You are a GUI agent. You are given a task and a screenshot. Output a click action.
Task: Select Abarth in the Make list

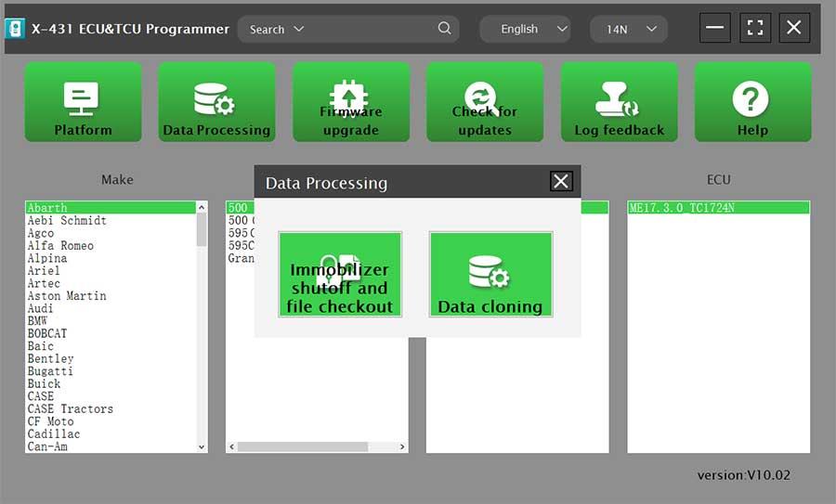tap(111, 207)
